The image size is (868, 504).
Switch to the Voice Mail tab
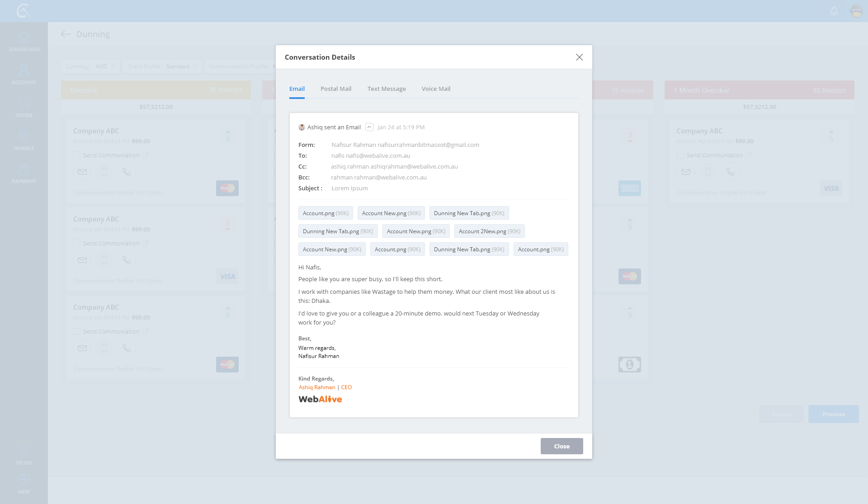point(436,89)
